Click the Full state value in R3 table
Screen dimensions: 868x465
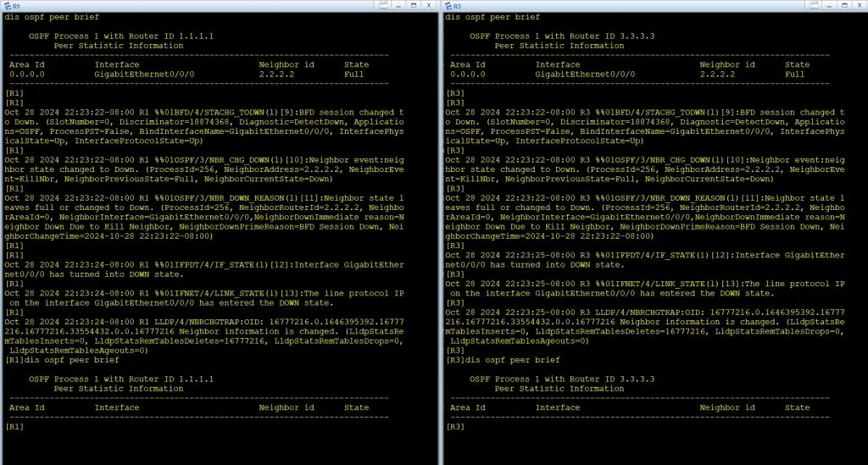[794, 74]
